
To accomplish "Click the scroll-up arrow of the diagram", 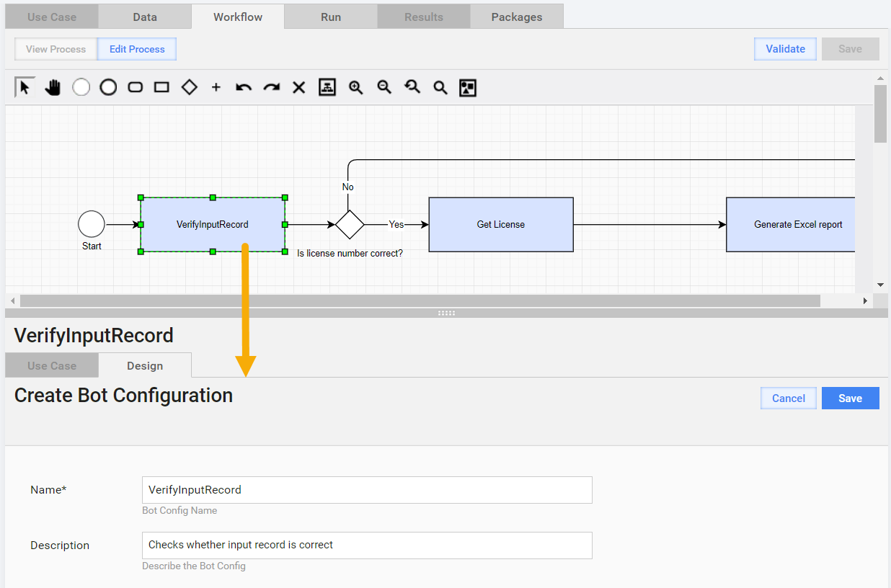I will click(880, 78).
